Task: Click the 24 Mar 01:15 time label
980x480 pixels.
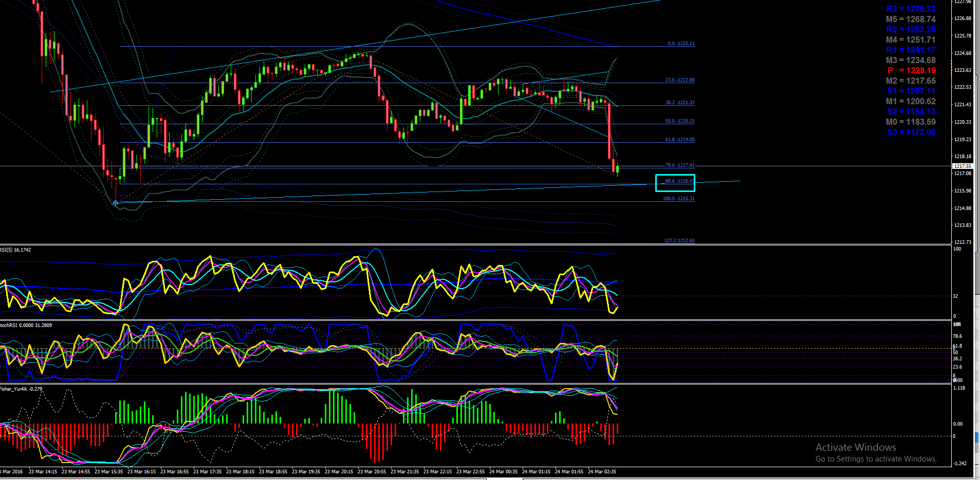Action: coord(536,472)
